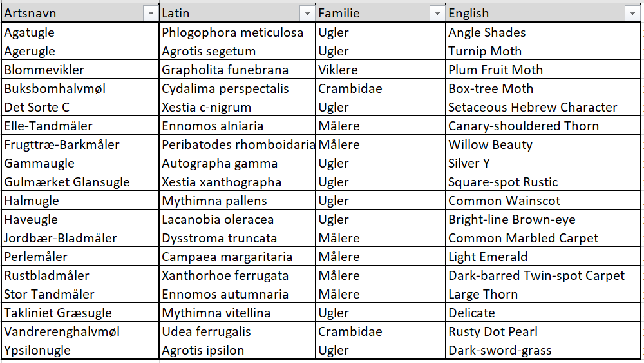Open the English column filter dropdown
644x363 pixels.
(x=632, y=14)
